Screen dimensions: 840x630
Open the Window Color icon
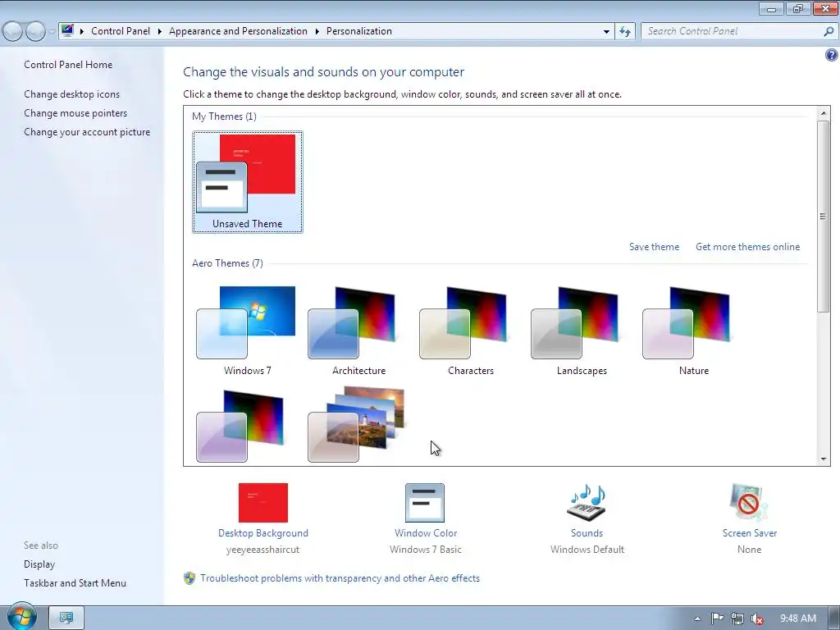425,503
